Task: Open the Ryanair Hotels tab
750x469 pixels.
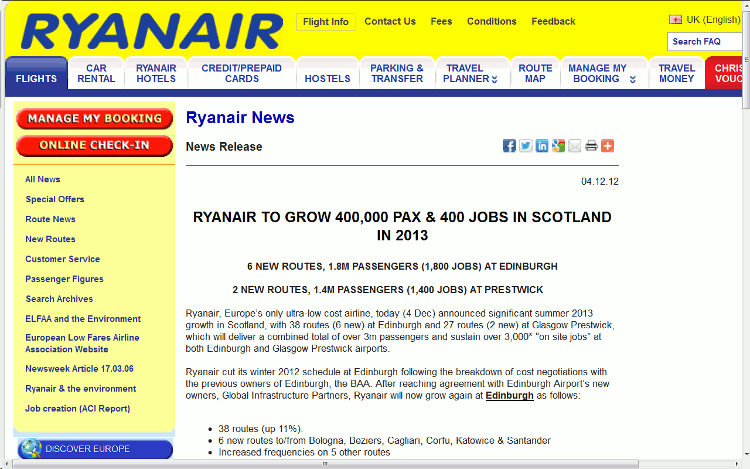Action: [x=156, y=74]
